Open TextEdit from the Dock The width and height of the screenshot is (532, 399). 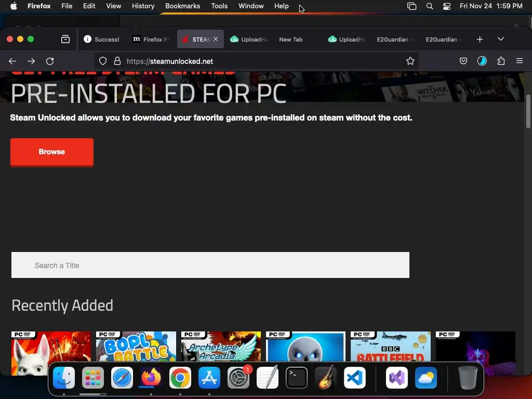click(x=268, y=378)
